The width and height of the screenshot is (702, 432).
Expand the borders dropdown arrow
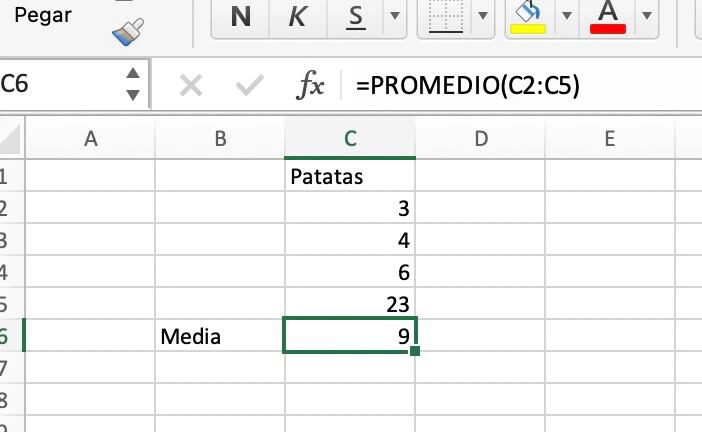point(483,16)
